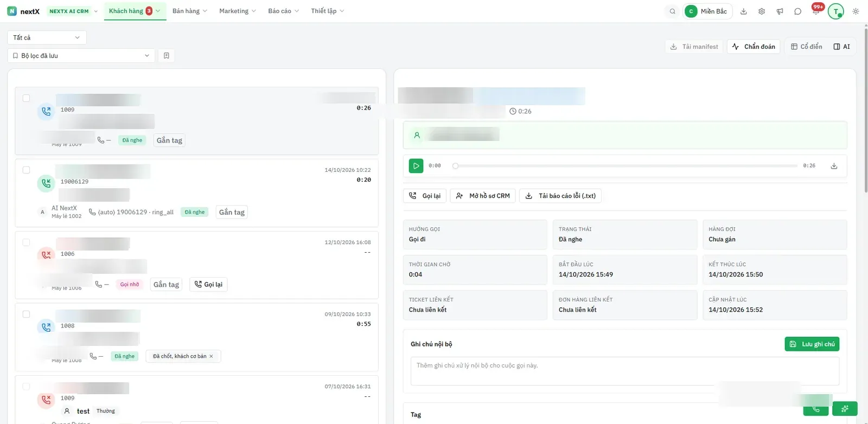Download the recording from the audio player
The height and width of the screenshot is (424, 868).
tap(834, 166)
